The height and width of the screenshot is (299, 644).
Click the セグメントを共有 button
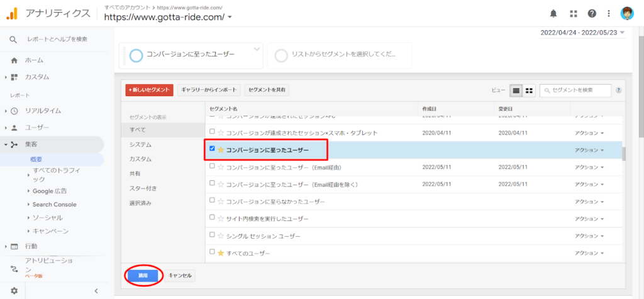tap(267, 90)
